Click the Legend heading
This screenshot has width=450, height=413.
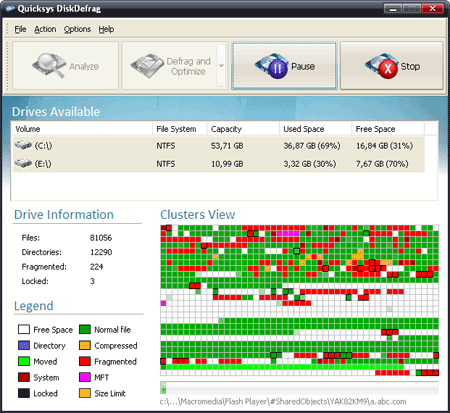coord(34,306)
